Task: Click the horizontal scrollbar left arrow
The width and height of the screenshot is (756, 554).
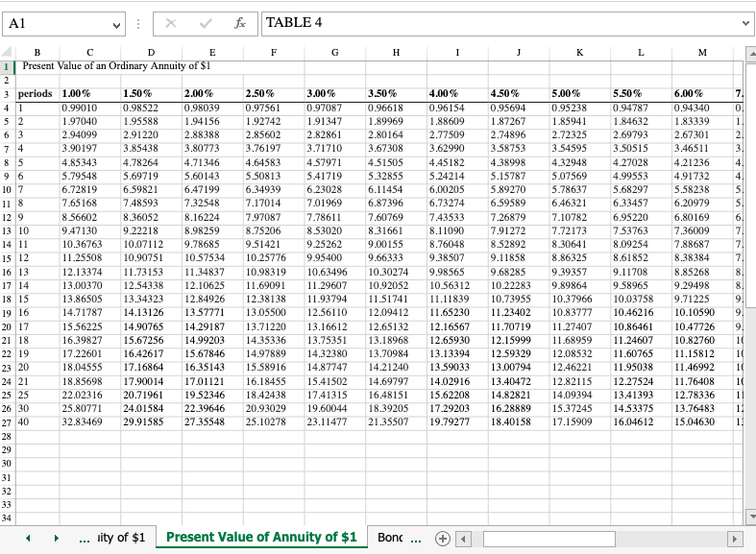Action: click(x=463, y=539)
